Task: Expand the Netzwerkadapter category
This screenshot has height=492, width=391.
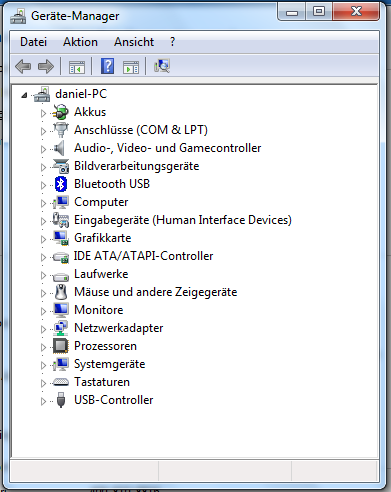Action: (x=43, y=329)
